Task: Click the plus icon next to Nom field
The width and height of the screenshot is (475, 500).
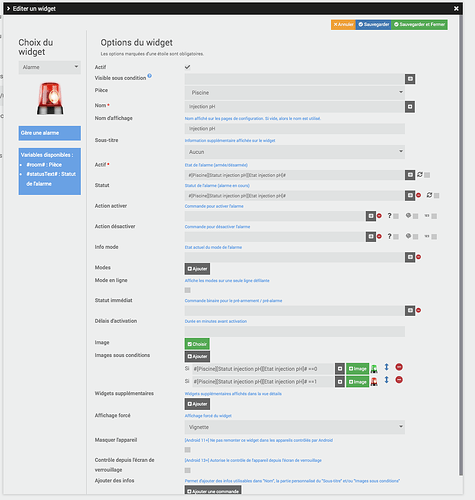Action: click(x=410, y=107)
